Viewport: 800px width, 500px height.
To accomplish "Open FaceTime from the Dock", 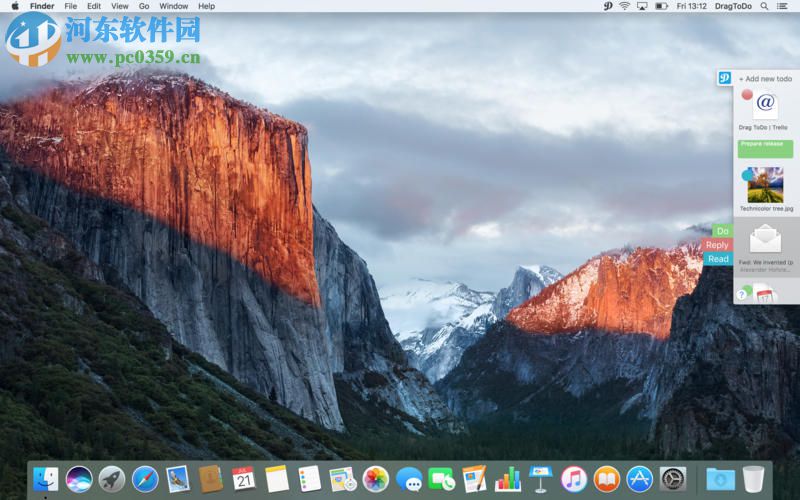I will coord(442,479).
